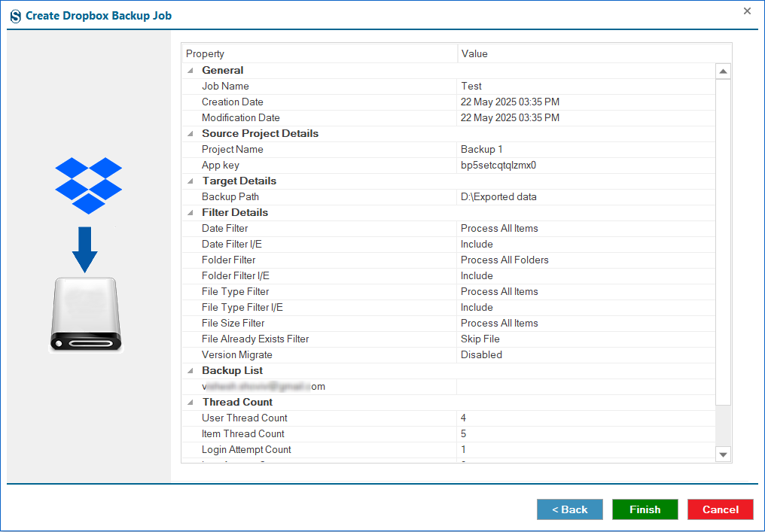Click the value 'D:\Exported data'
Image resolution: width=765 pixels, height=532 pixels.
pyautogui.click(x=498, y=197)
